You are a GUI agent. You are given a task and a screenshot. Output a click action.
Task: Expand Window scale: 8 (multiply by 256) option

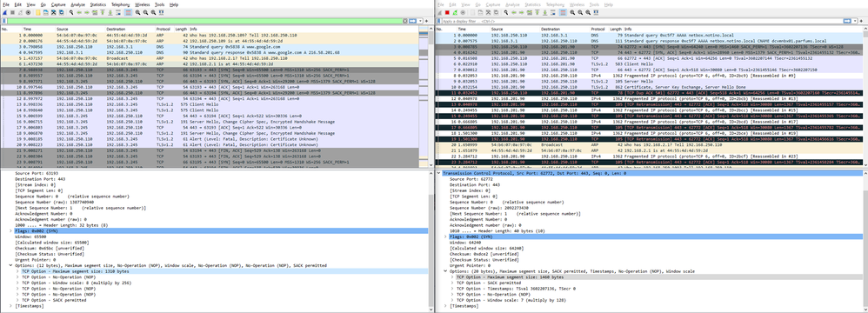point(17,283)
